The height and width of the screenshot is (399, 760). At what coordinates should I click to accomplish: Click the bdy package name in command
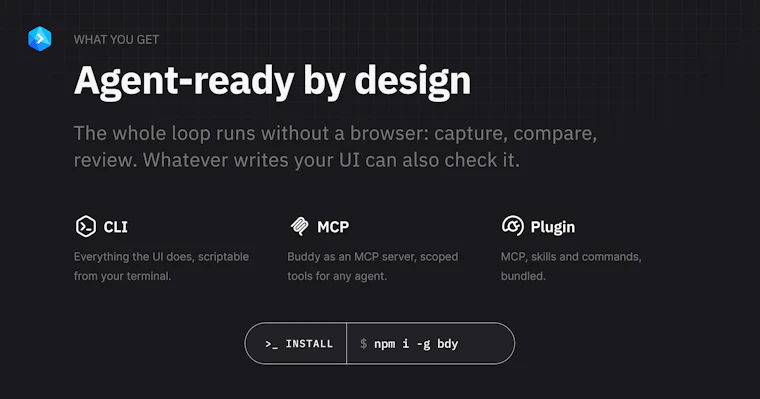pos(448,344)
